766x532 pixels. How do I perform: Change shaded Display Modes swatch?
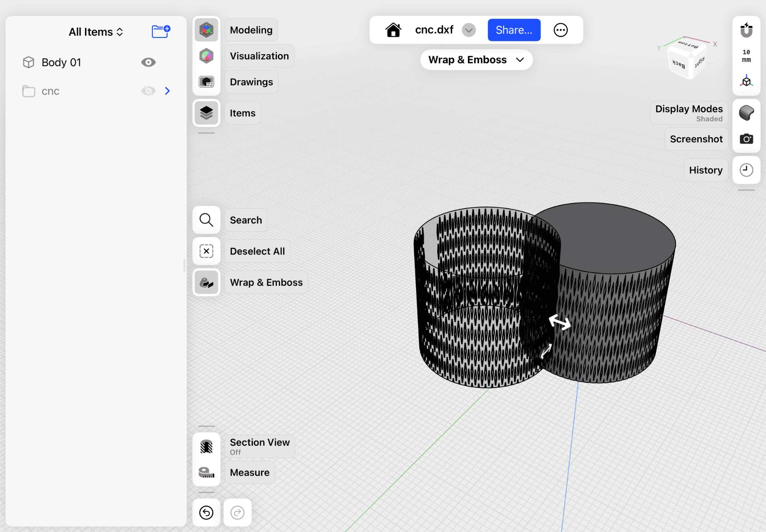pyautogui.click(x=746, y=113)
